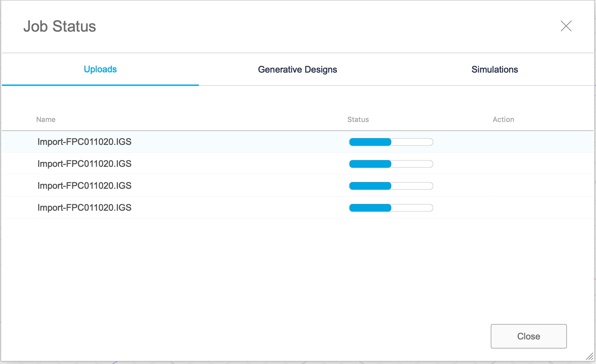Click the empty Action cell of first upload

tap(503, 142)
